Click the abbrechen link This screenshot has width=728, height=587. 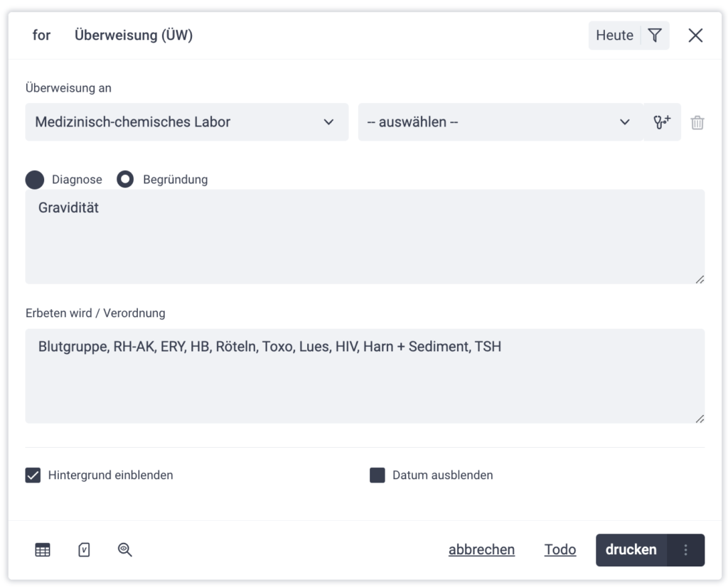coord(481,549)
